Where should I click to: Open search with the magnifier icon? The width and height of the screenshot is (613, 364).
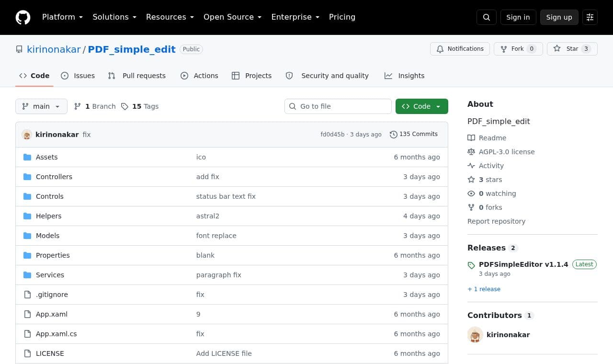click(487, 17)
